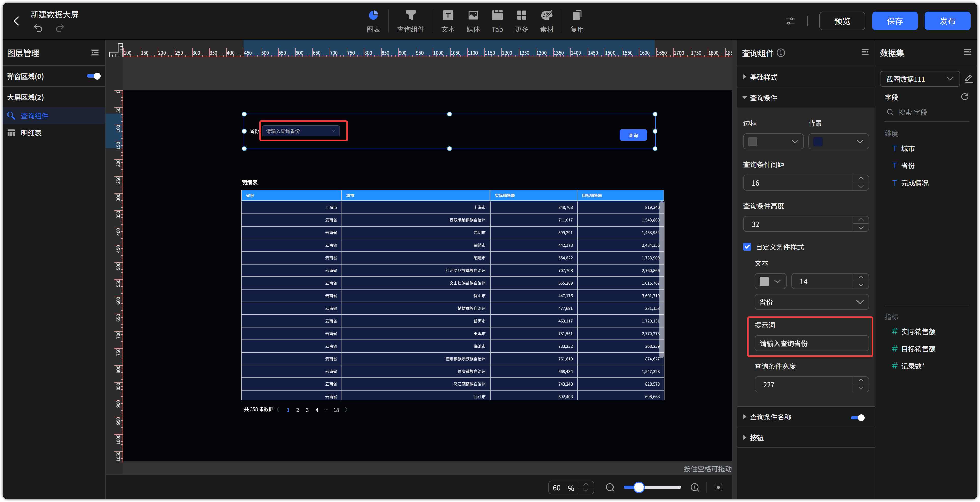Click the zoom out magnifier
This screenshot has width=980, height=502.
(x=610, y=487)
